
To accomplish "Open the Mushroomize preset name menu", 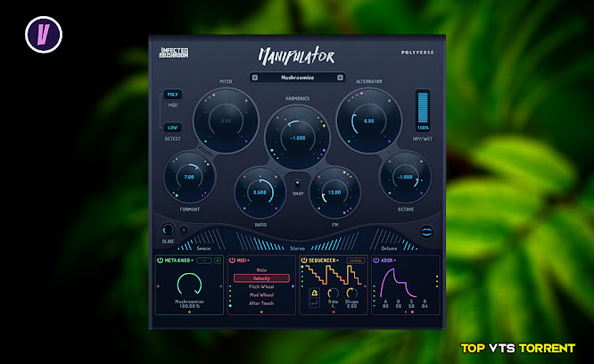I will [x=297, y=78].
